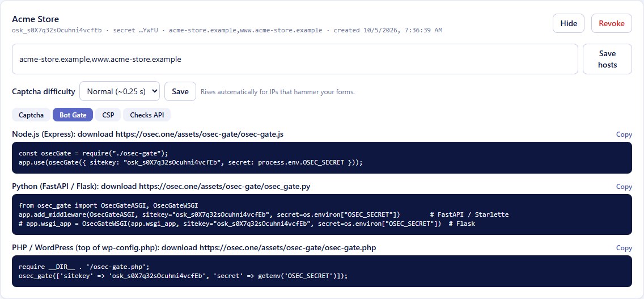Viewport: 644px width, 299px height.
Task: Copy the PHP WordPress snippet
Action: (624, 248)
